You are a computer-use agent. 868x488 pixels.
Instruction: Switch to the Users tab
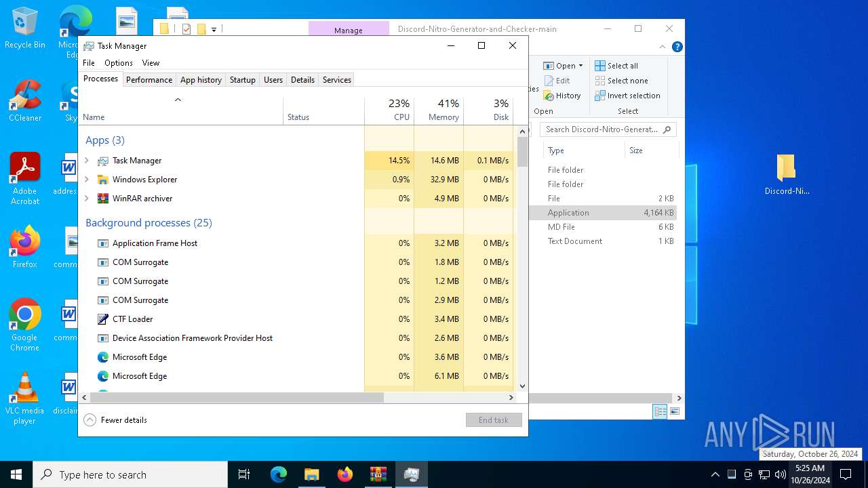[273, 80]
